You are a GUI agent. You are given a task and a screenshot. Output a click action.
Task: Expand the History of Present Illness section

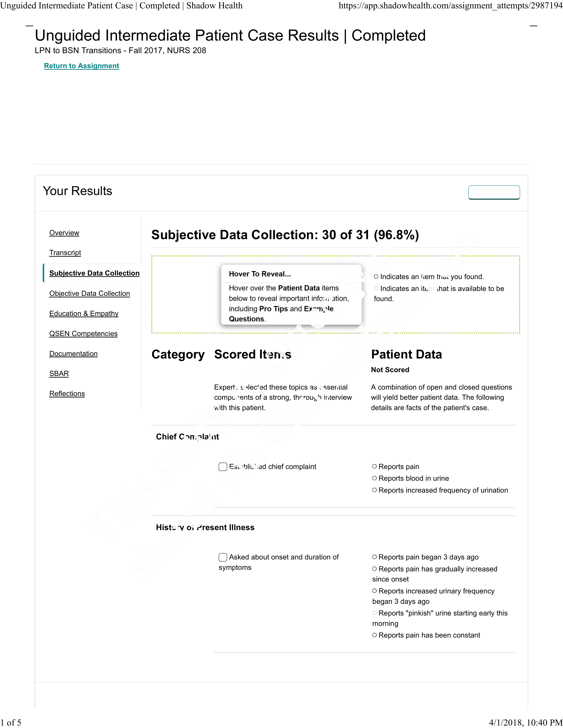[203, 527]
